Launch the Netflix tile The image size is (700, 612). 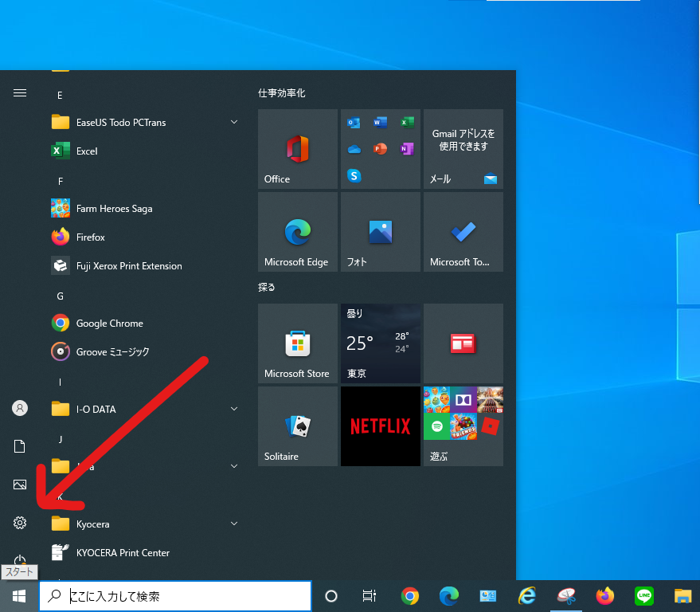pos(380,426)
